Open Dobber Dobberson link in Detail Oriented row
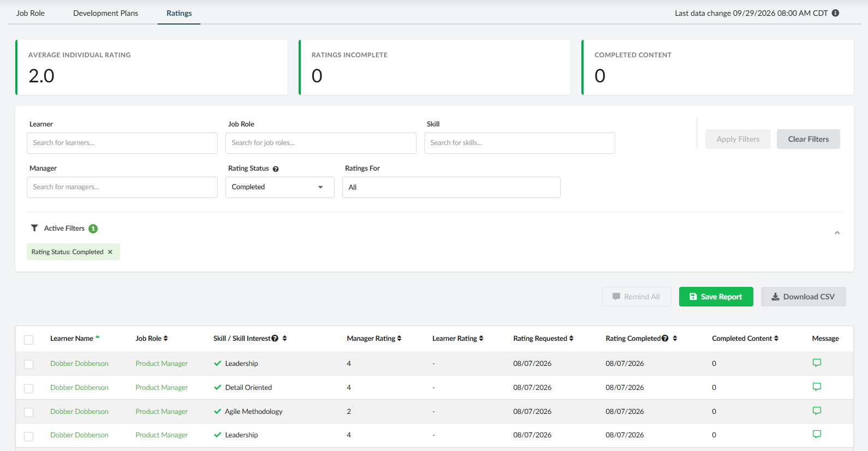This screenshot has height=451, width=868. pos(79,387)
